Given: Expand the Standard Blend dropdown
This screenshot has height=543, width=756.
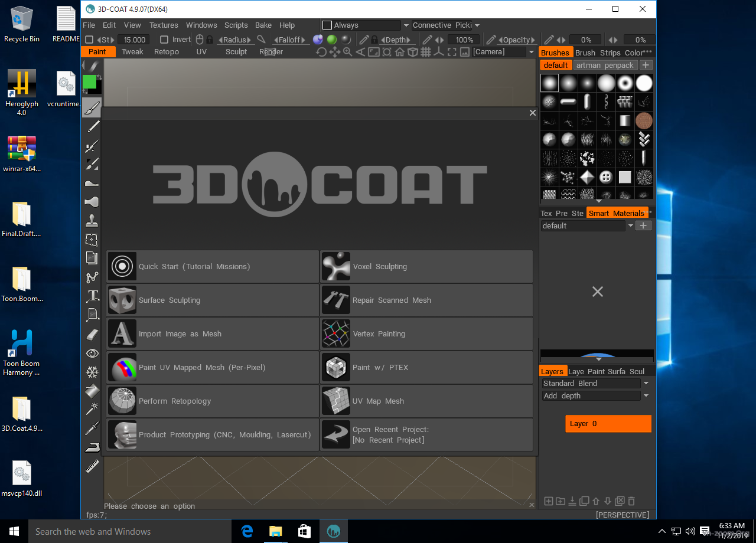Looking at the screenshot, I should click(x=646, y=384).
